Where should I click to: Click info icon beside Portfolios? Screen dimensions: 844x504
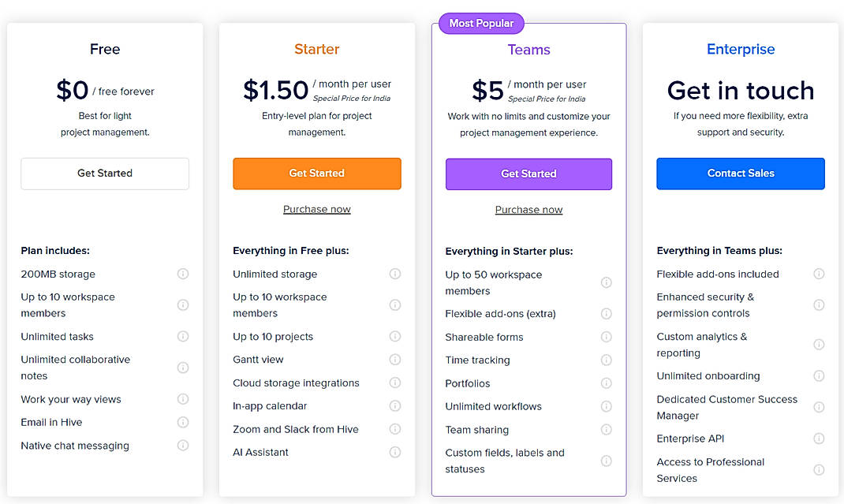coord(607,383)
